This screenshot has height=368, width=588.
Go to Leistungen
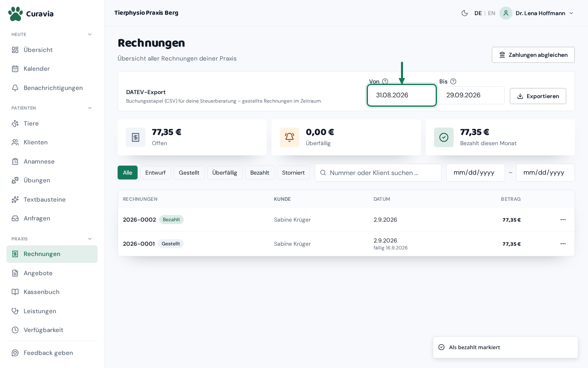tap(52, 311)
